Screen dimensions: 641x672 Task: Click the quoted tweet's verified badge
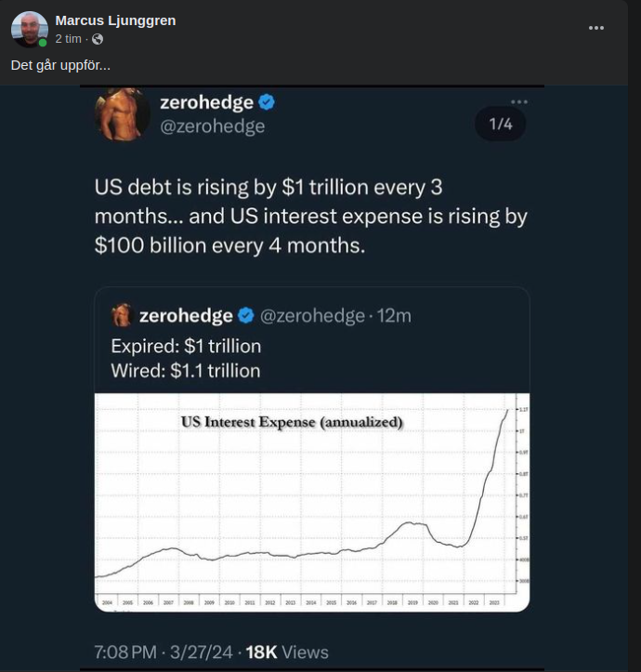246,316
